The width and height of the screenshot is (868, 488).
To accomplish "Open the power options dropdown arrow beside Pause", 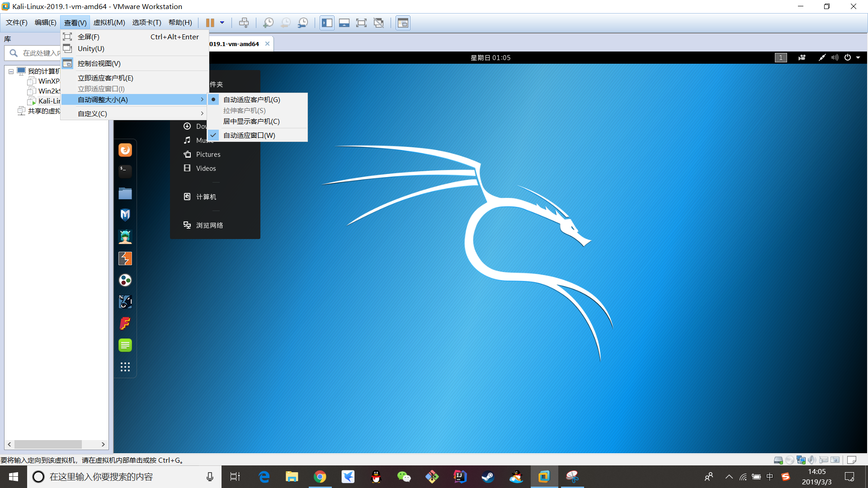I will pos(222,23).
